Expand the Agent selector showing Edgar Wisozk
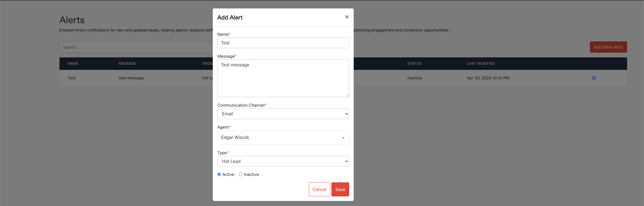The width and height of the screenshot is (644, 206). 283,137
